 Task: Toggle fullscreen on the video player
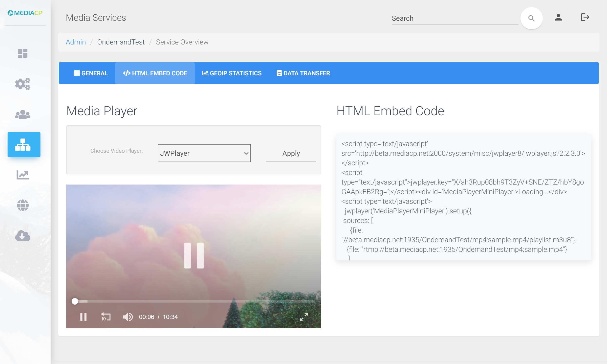click(304, 317)
